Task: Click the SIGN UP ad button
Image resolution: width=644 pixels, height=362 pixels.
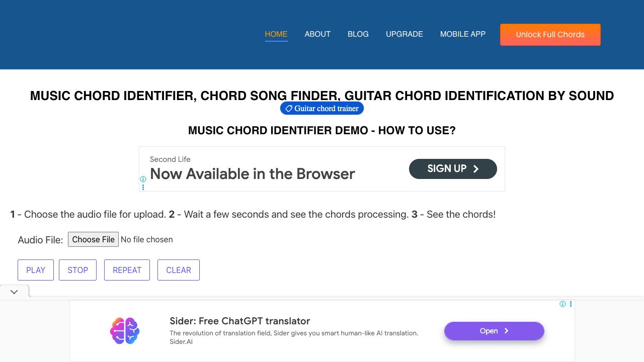Action: coord(453,169)
